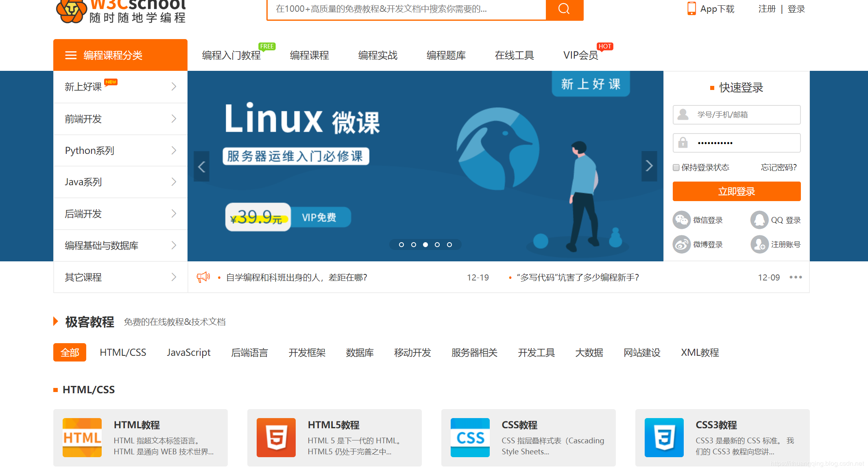The image size is (868, 471).
Task: Click the register account icon
Action: point(759,244)
